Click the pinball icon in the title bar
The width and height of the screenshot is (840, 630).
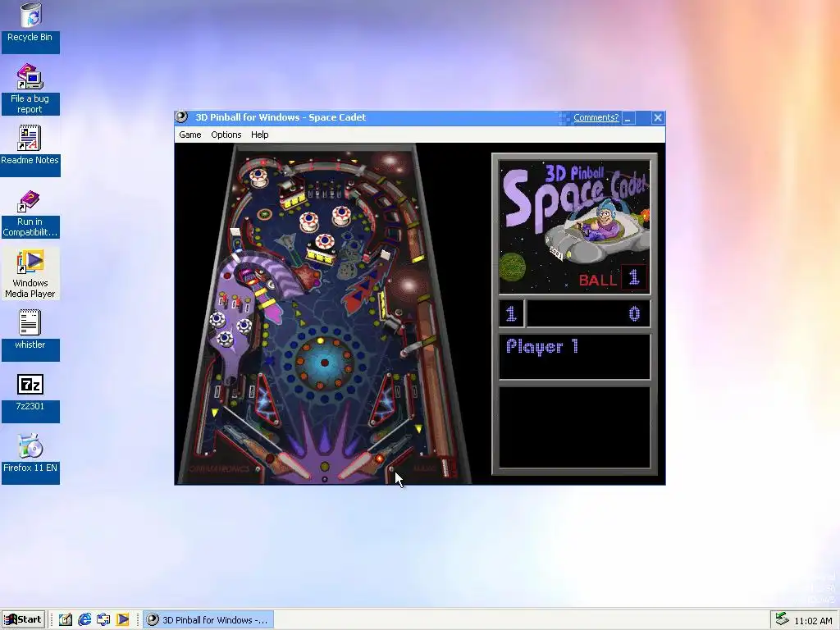click(181, 116)
